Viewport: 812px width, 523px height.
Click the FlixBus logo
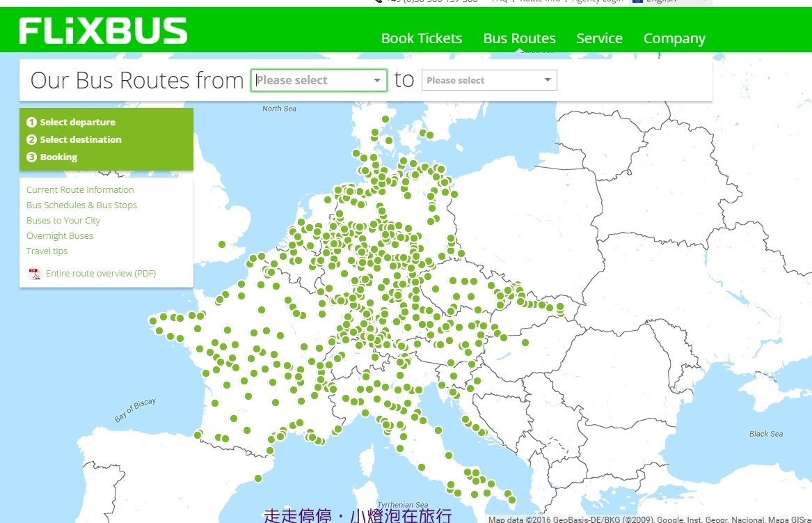[x=103, y=31]
